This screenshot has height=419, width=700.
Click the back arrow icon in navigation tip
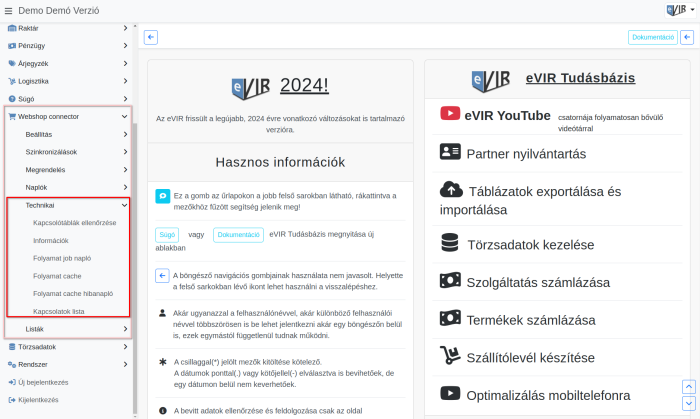(162, 276)
